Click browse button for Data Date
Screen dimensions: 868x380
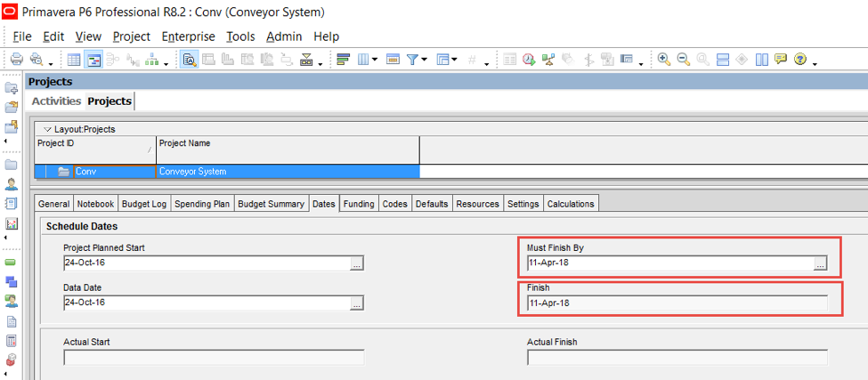pyautogui.click(x=357, y=303)
